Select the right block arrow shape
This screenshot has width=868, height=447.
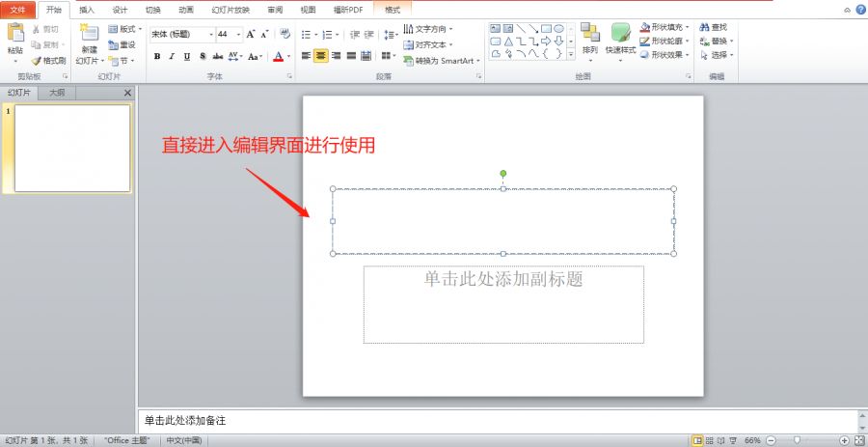(547, 41)
